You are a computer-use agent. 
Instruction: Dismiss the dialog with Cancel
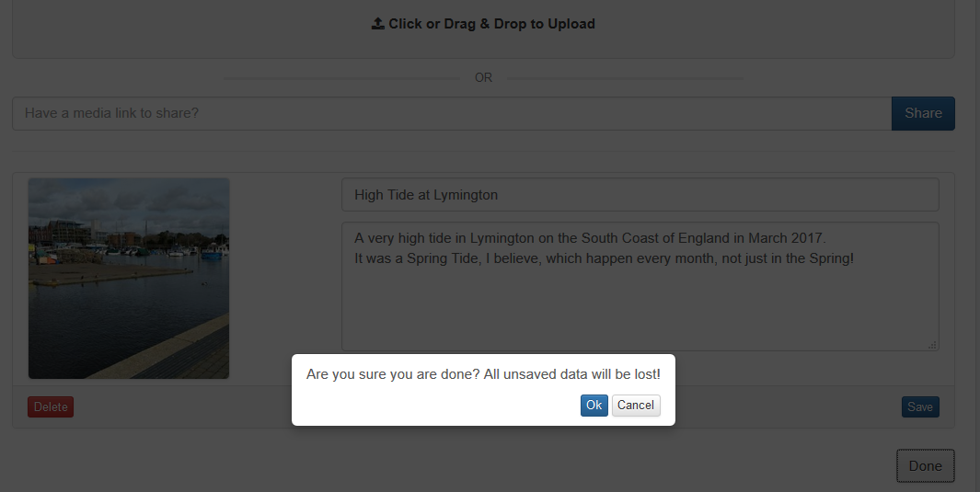pyautogui.click(x=636, y=406)
